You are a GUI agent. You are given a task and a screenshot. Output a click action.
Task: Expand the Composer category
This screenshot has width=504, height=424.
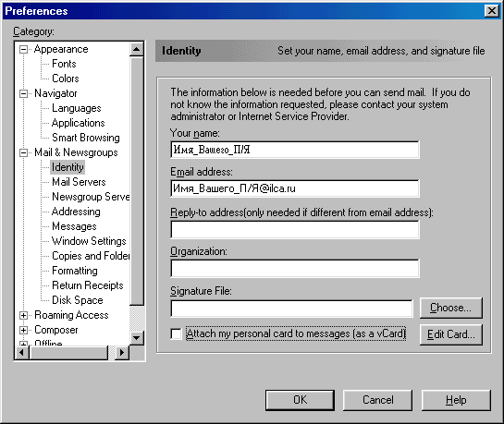click(x=23, y=331)
